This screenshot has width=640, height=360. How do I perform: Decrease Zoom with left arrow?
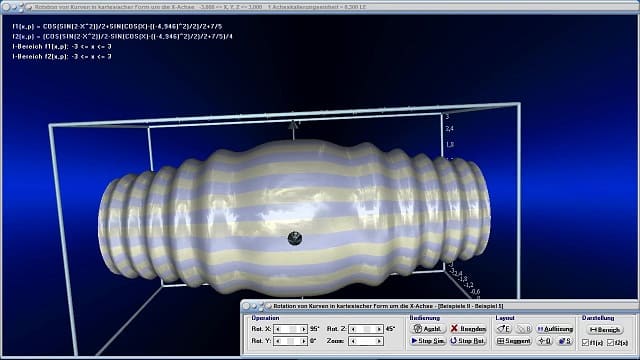point(353,341)
